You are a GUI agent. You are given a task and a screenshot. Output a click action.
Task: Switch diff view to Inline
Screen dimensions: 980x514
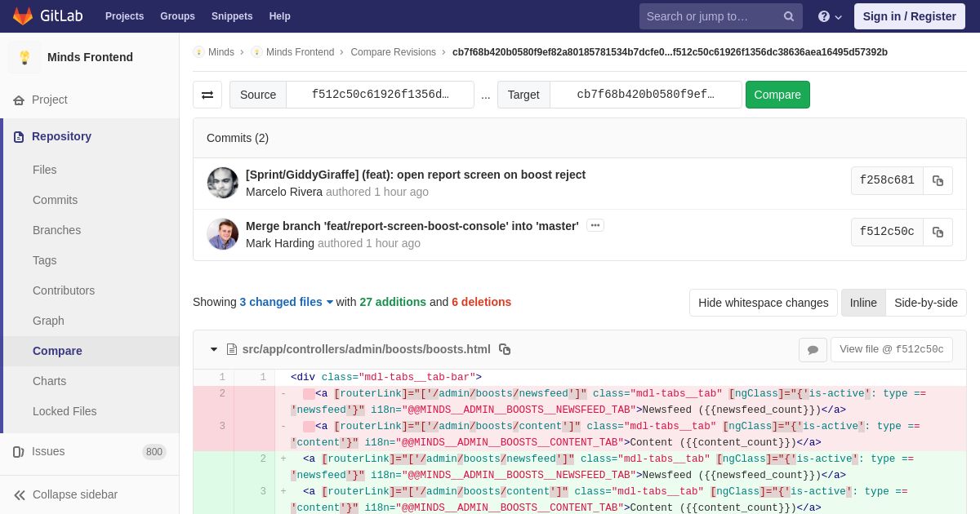coord(863,303)
